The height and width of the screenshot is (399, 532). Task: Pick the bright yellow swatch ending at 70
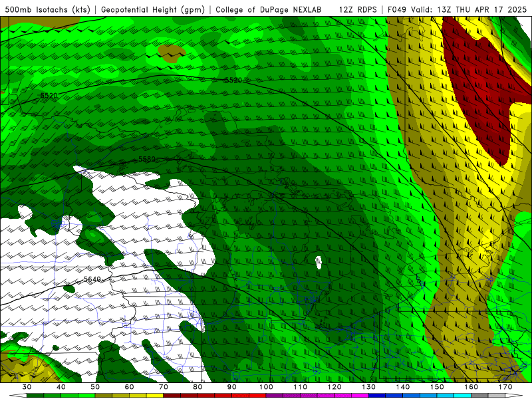[x=155, y=396]
